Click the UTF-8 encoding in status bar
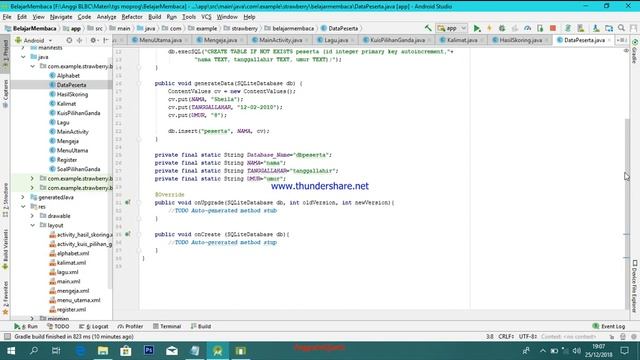Image resolution: width=640 pixels, height=360 pixels. click(x=527, y=337)
